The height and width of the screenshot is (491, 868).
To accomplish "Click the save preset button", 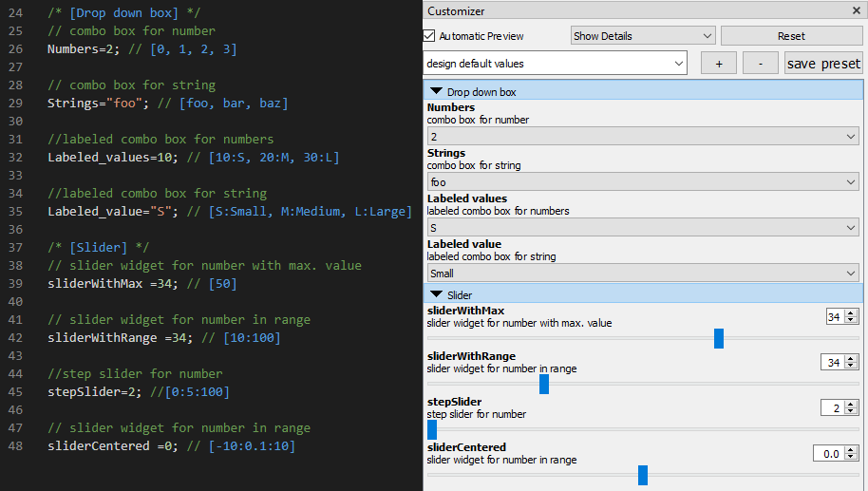I will 823,64.
